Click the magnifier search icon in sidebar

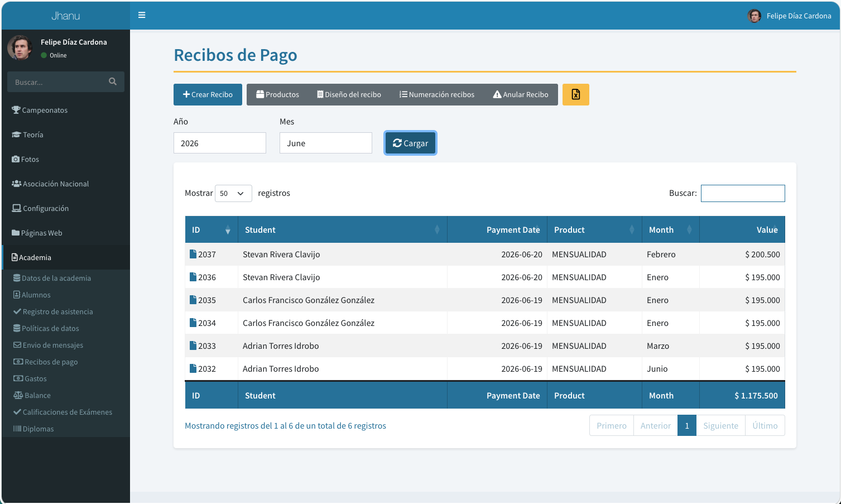pyautogui.click(x=113, y=81)
